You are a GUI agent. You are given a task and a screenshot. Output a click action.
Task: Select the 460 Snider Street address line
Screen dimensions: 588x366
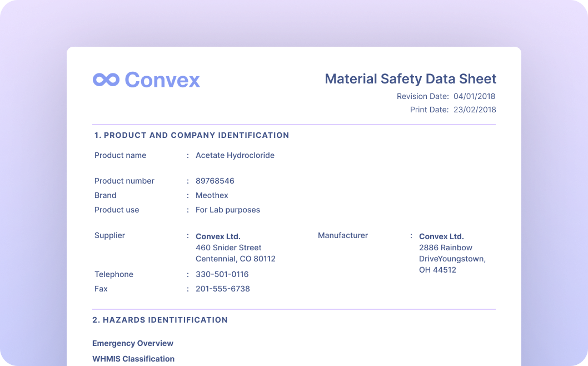pyautogui.click(x=228, y=248)
